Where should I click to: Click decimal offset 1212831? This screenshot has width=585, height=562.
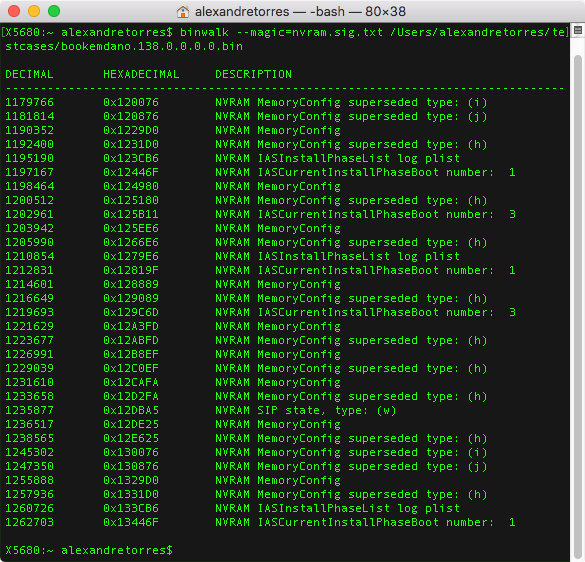point(29,270)
